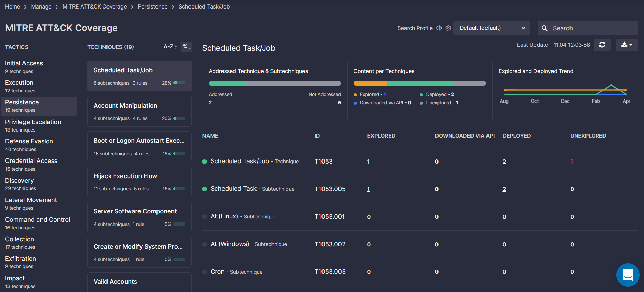Click status dot next to Cron subtechnique

pos(204,272)
